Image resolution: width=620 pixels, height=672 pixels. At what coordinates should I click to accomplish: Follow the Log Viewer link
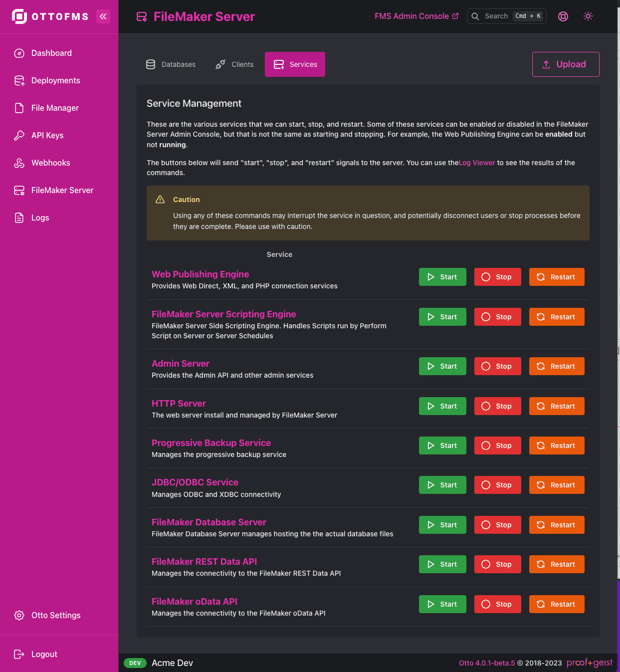[x=477, y=163]
